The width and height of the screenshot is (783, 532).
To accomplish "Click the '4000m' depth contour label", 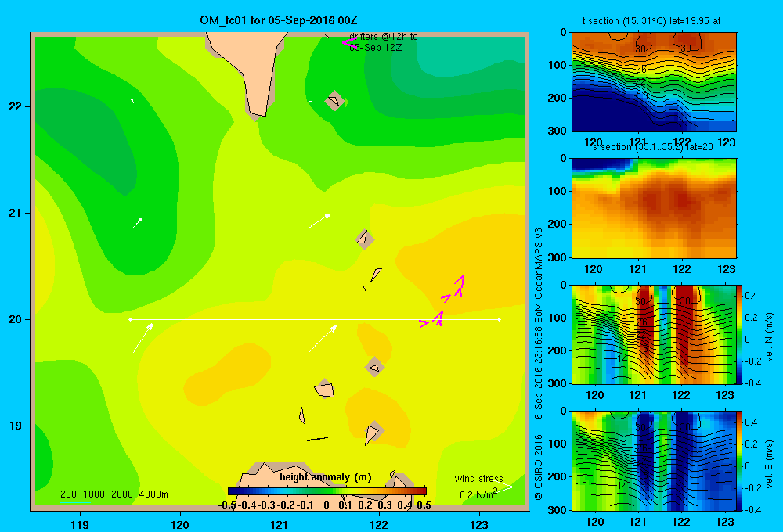I will click(x=153, y=494).
